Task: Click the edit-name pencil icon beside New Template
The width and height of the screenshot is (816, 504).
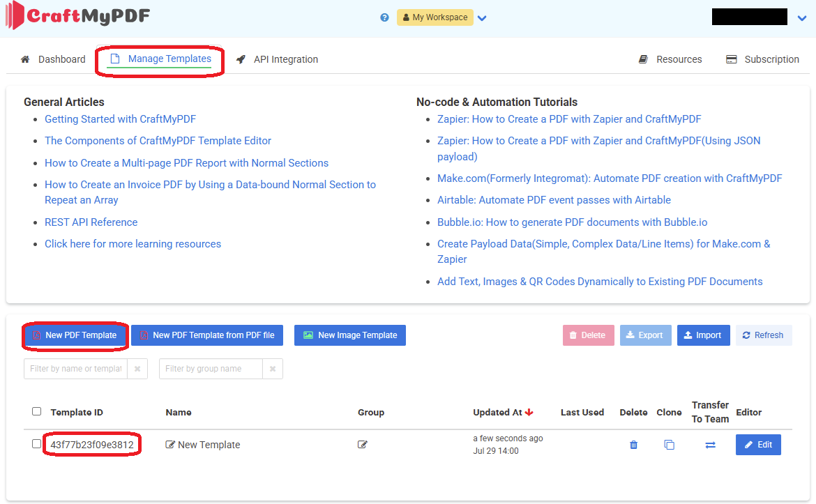Action: coord(170,445)
